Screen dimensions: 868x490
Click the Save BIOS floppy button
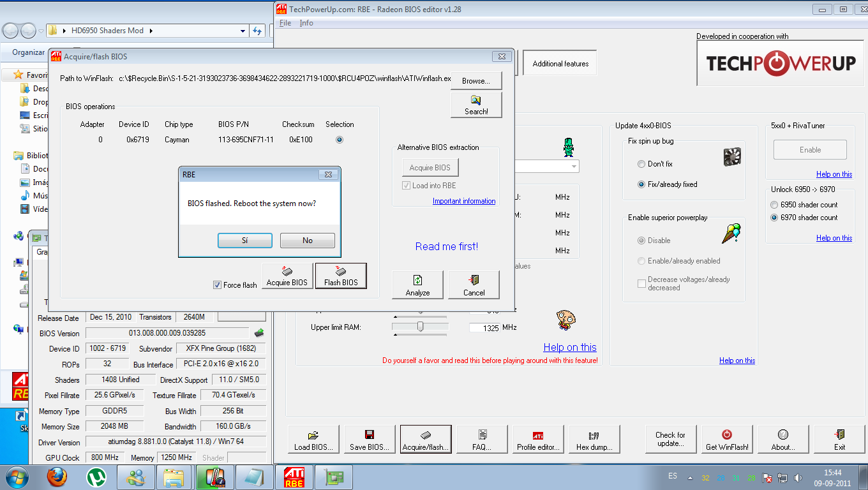(370, 440)
